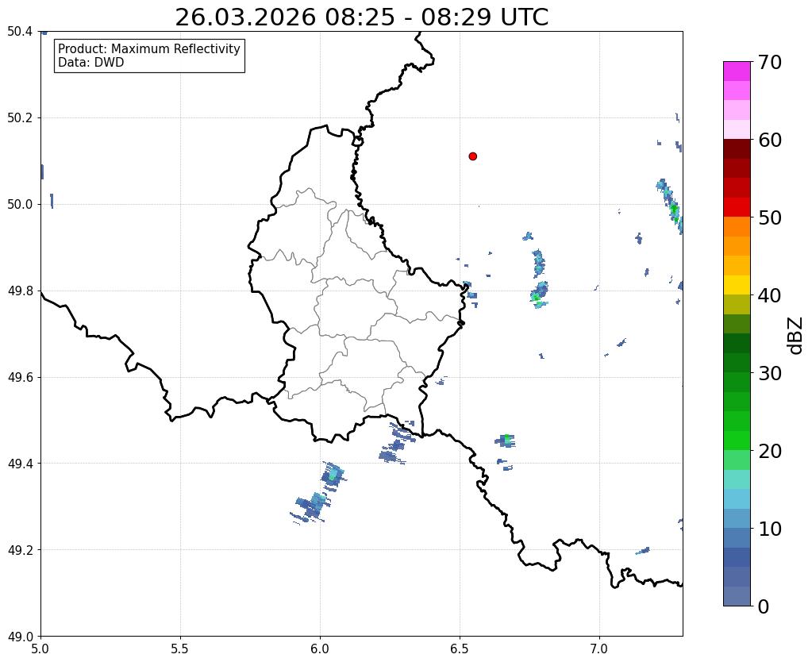Click the colorbar tick label 70

coord(770,62)
